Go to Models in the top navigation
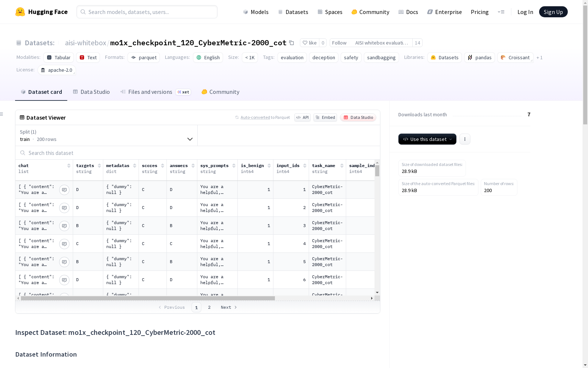Image resolution: width=588 pixels, height=368 pixels. click(256, 12)
